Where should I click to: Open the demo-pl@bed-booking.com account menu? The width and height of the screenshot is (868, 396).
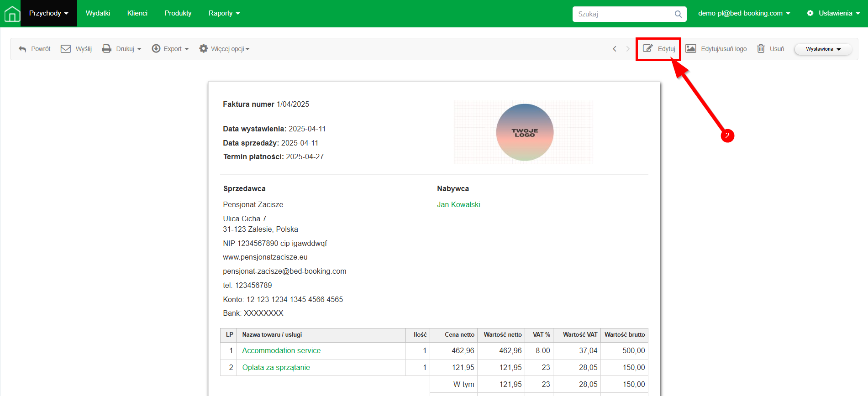(x=744, y=13)
